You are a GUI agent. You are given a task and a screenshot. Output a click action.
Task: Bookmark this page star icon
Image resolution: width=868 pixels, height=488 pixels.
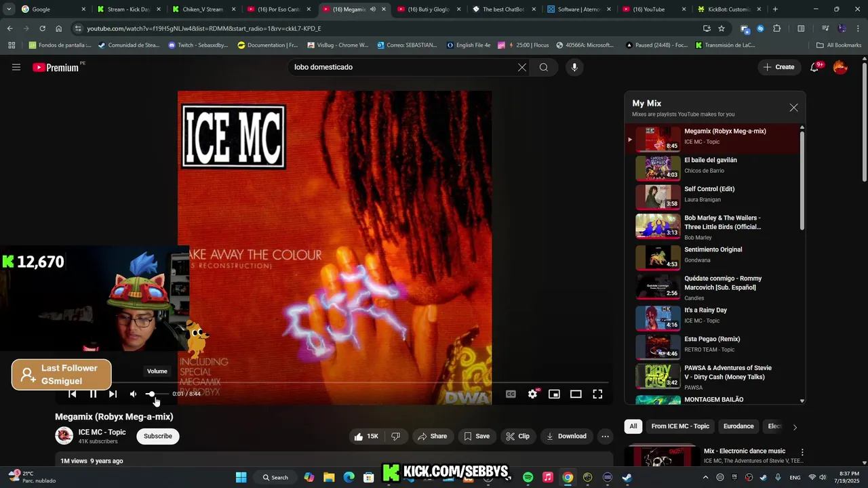(722, 28)
